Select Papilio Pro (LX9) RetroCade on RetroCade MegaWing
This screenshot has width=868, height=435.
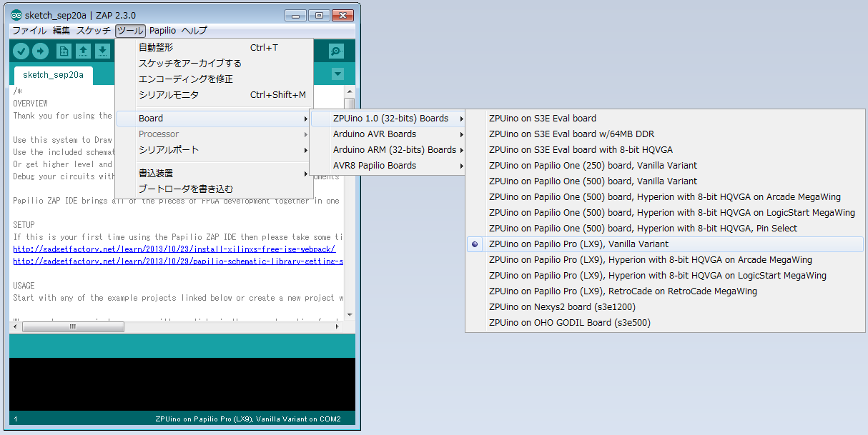click(665, 291)
